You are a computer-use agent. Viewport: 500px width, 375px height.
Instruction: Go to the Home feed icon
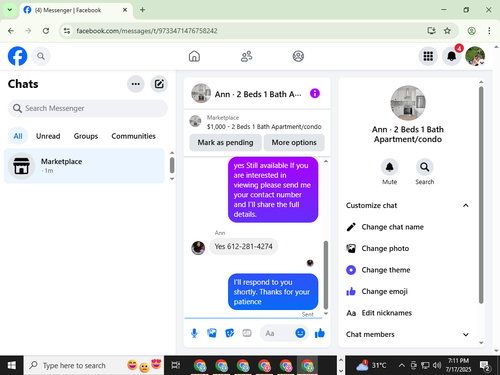194,56
